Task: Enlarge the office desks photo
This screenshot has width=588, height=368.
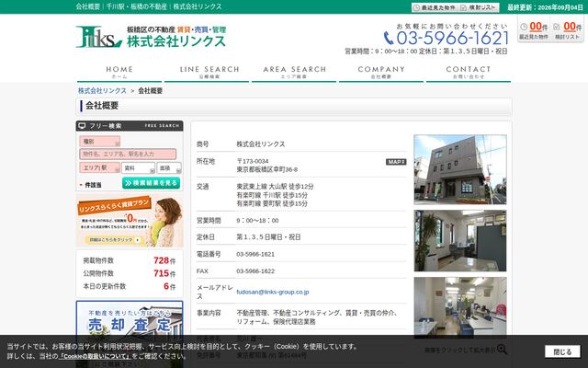Action: [x=460, y=307]
